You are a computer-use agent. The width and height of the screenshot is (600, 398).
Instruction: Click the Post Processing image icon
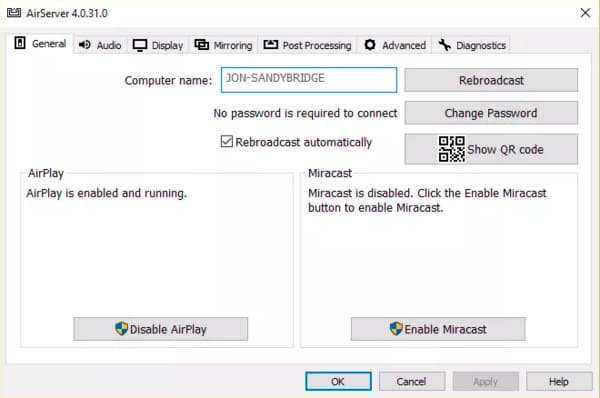(271, 44)
